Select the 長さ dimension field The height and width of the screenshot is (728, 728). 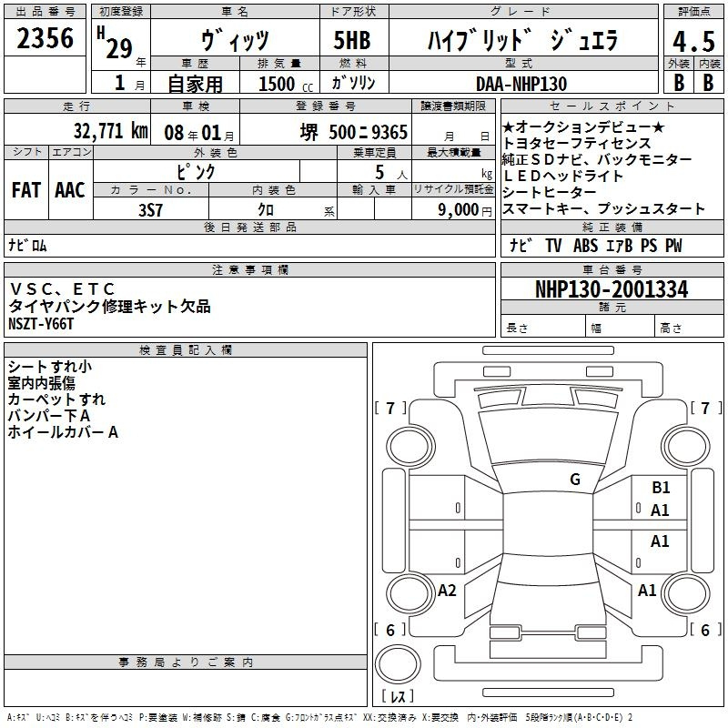point(543,327)
